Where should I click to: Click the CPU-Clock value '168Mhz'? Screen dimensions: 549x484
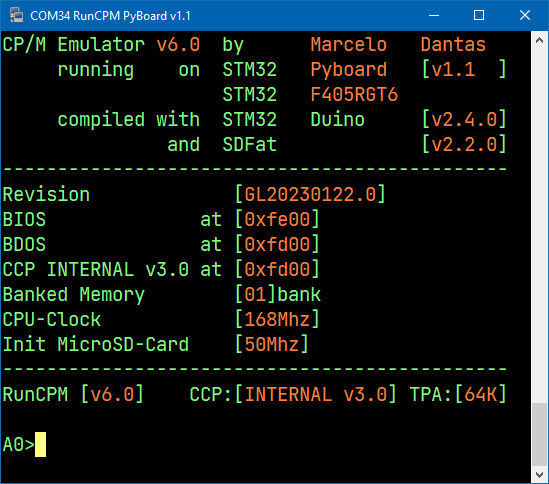(277, 319)
